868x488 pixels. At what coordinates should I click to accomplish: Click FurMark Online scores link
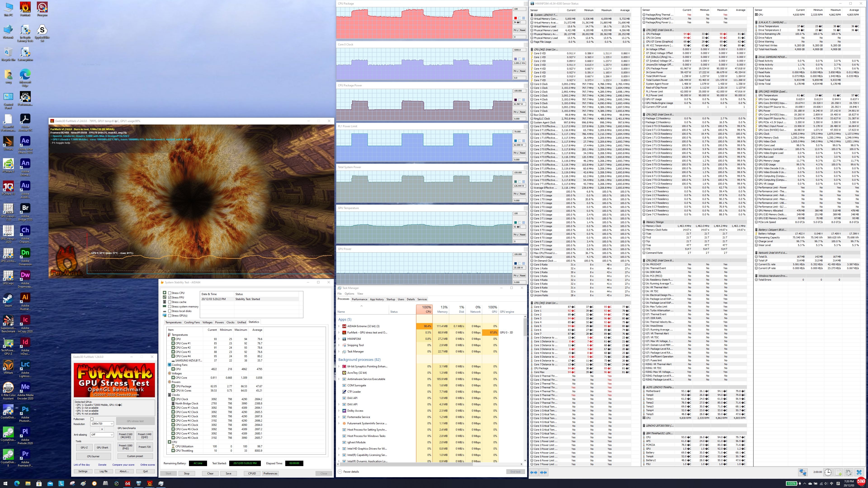[x=148, y=465]
